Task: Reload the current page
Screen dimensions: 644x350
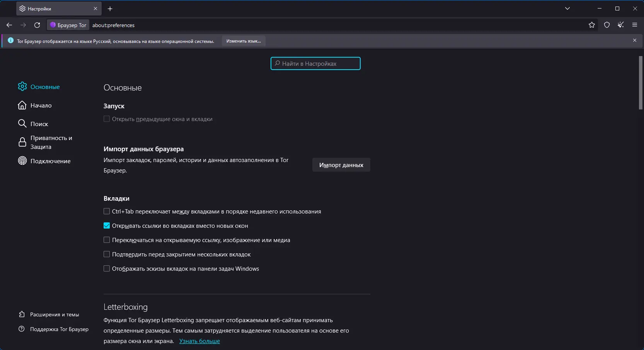Action: click(x=37, y=25)
